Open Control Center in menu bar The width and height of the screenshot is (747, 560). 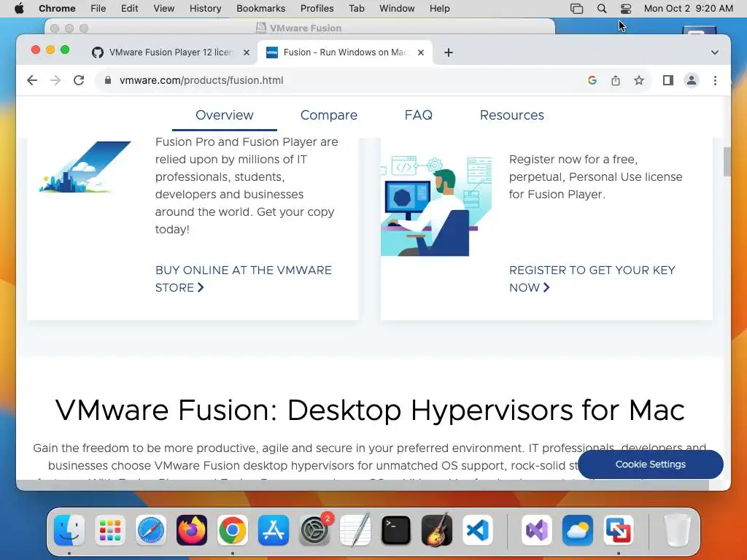click(x=625, y=9)
